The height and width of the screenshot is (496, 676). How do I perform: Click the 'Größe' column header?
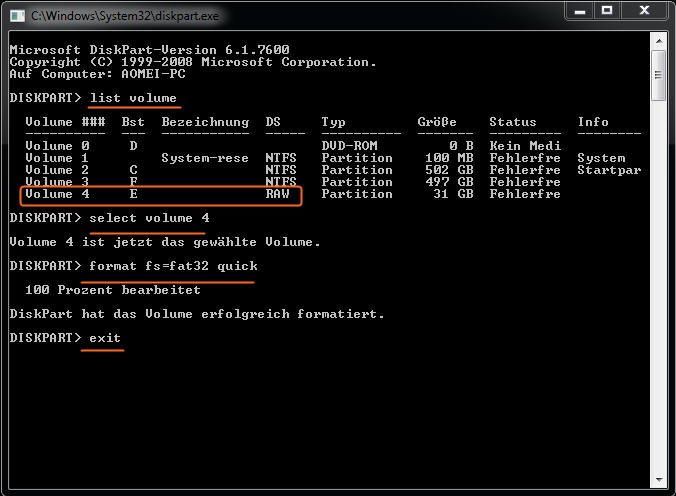(437, 122)
